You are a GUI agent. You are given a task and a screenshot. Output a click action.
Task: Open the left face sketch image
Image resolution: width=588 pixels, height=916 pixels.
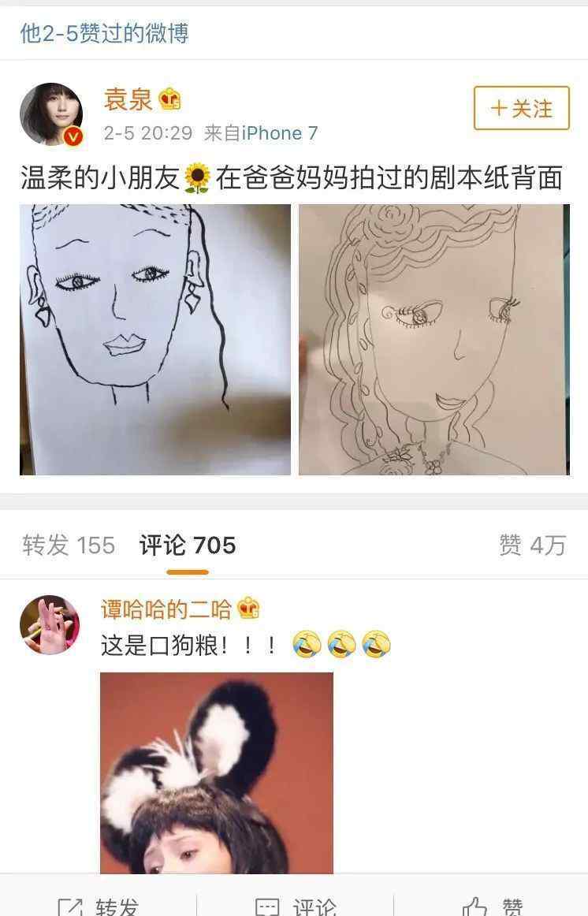point(155,340)
